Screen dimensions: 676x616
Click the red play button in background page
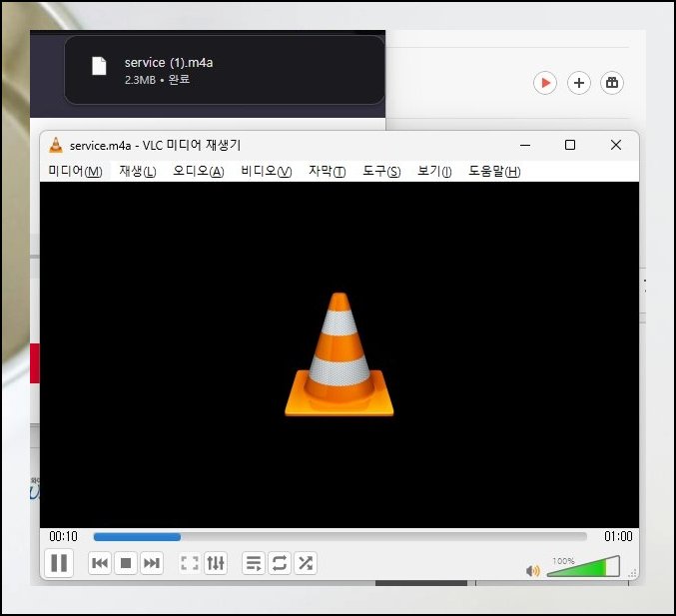click(x=545, y=82)
